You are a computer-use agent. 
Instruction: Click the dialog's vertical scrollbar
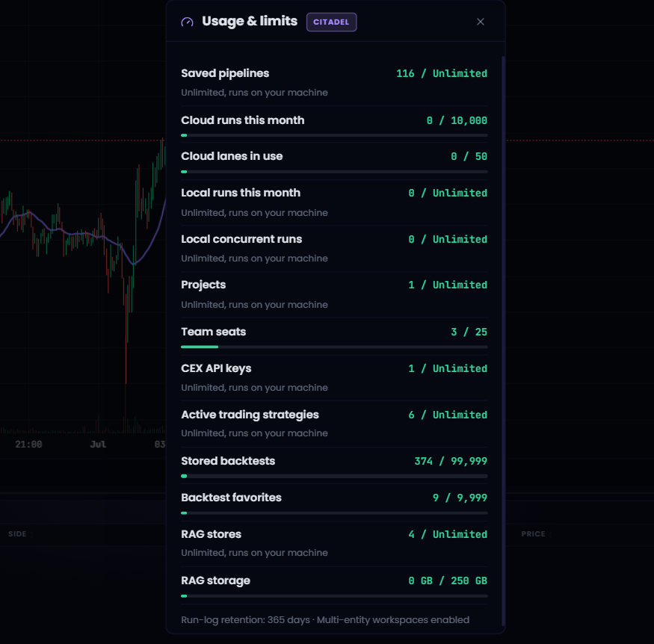(503, 341)
